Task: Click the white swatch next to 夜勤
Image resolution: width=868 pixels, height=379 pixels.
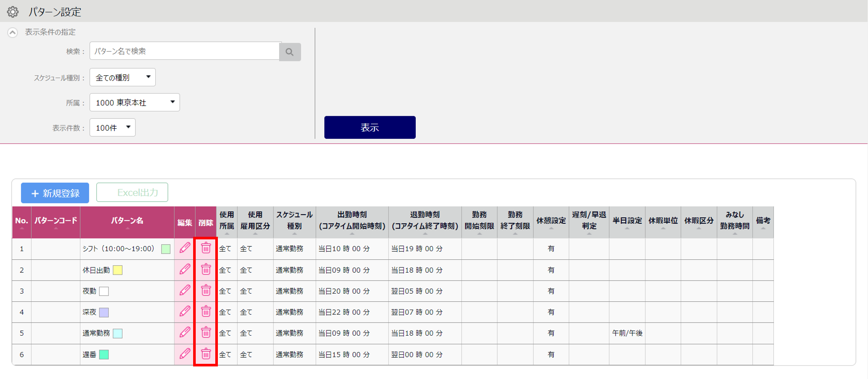Action: (104, 291)
